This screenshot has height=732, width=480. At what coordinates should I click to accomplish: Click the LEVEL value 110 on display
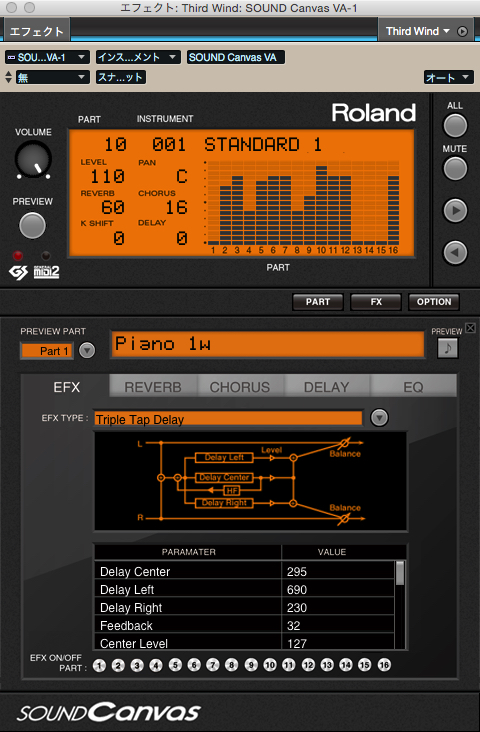click(107, 176)
